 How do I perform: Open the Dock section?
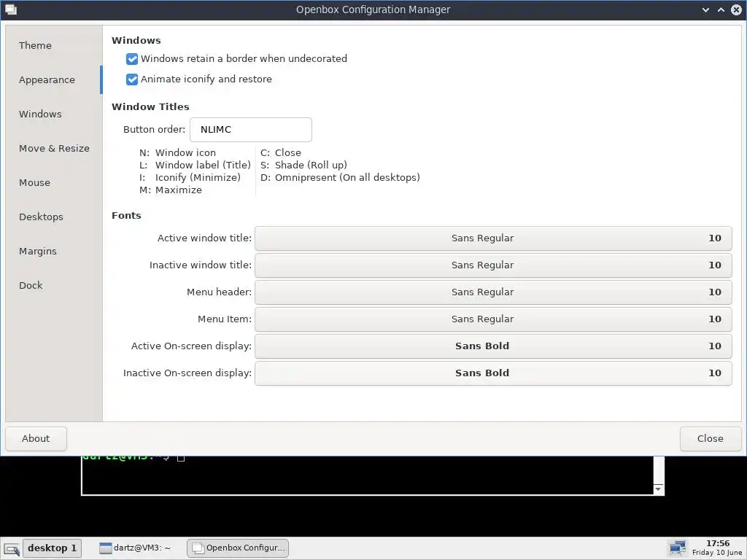click(54, 285)
